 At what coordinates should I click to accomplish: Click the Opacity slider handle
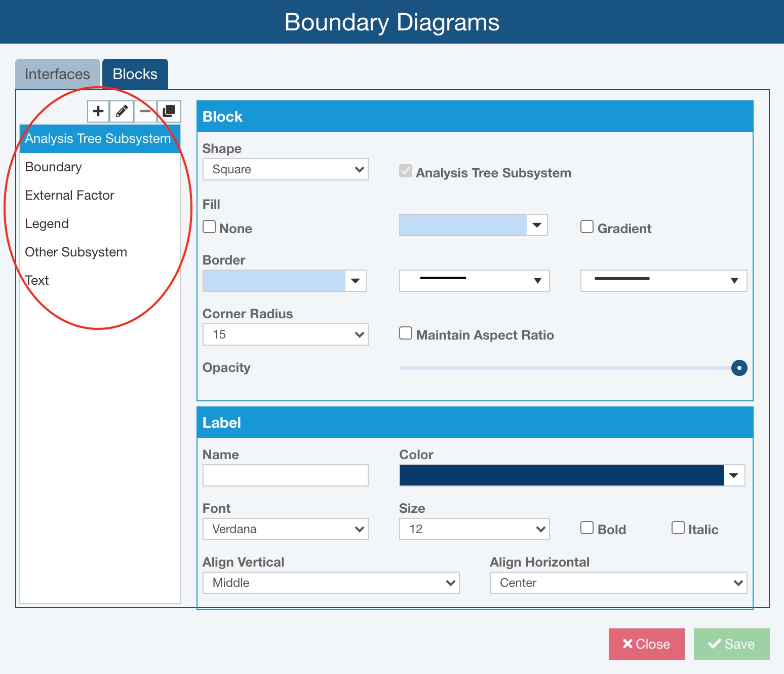(x=739, y=368)
